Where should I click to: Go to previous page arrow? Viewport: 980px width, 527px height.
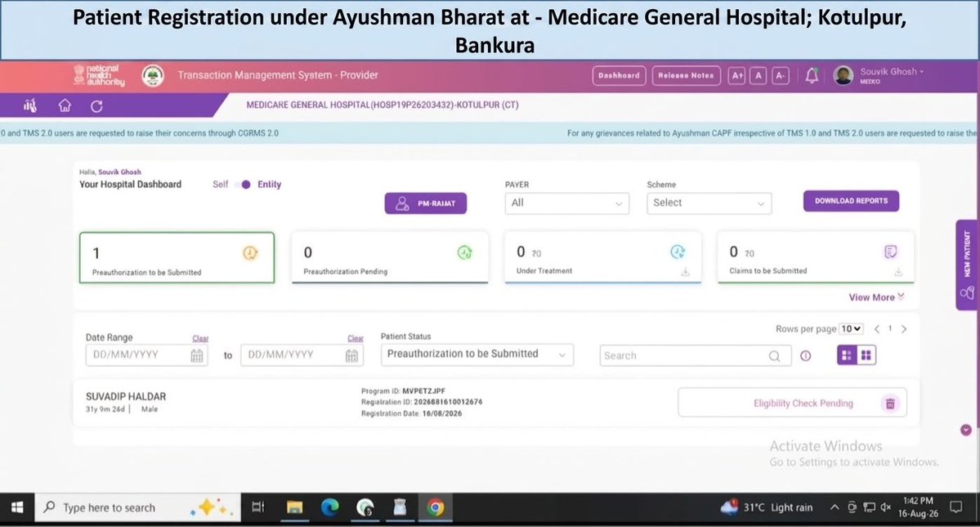[877, 329]
